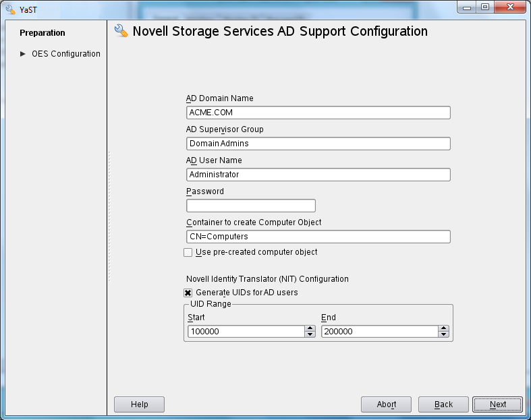Viewport: 531px width, 420px height.
Task: Click the AD Domain Name field
Action: point(318,113)
